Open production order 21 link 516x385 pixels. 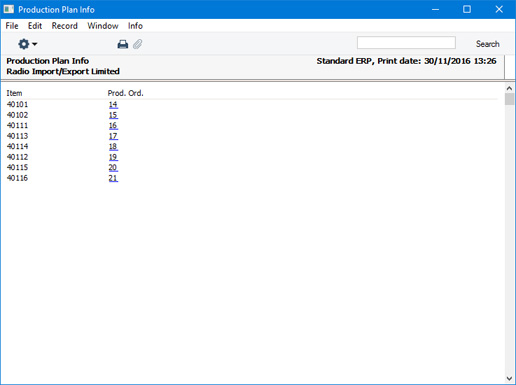coord(113,178)
